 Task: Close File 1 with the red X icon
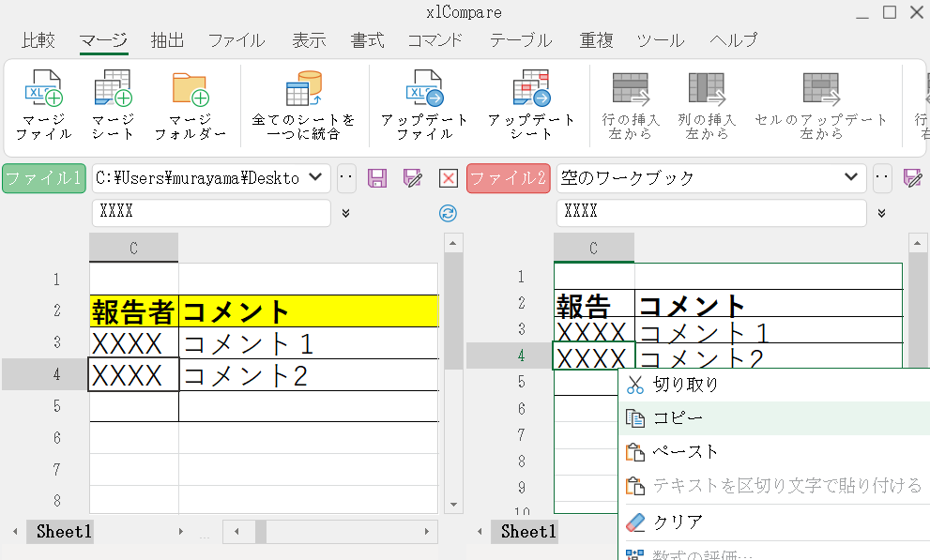point(449,178)
